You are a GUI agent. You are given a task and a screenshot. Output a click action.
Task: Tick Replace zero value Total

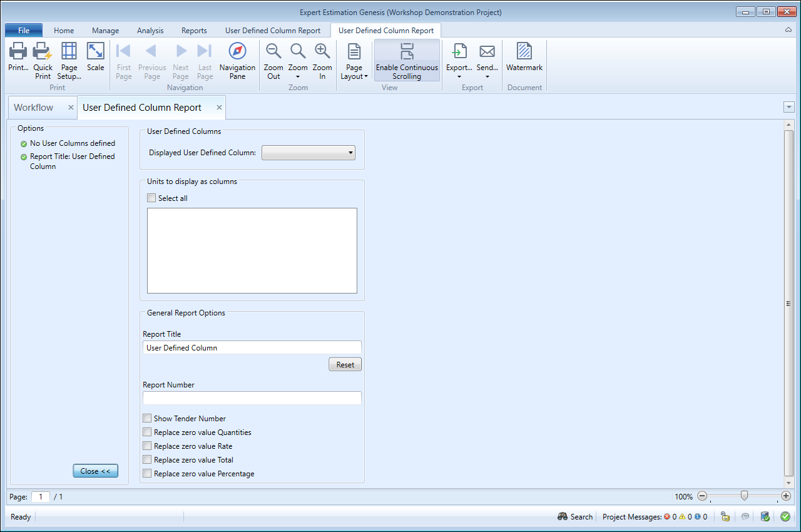147,460
